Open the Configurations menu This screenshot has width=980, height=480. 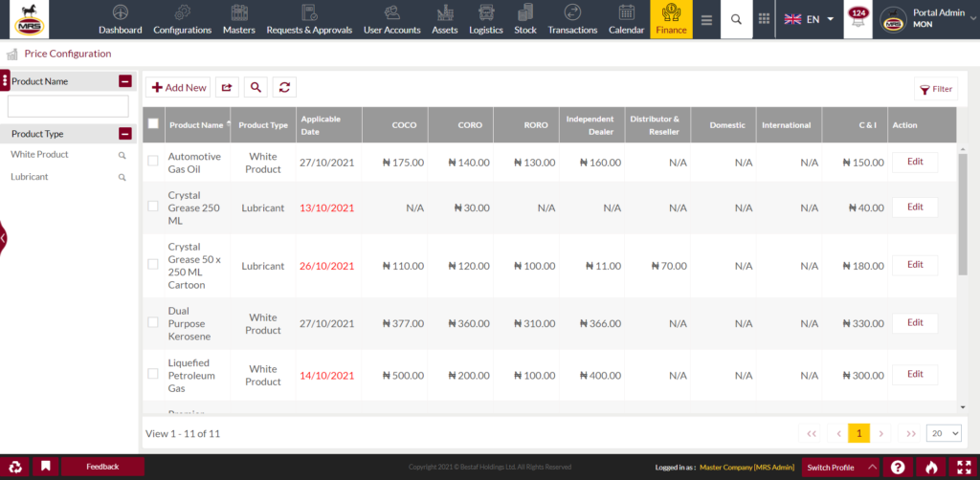[183, 20]
